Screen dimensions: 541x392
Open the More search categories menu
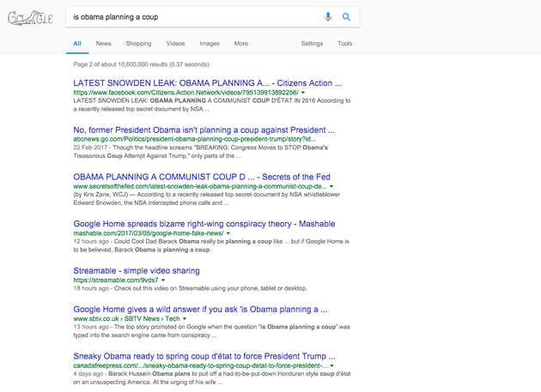coord(241,44)
